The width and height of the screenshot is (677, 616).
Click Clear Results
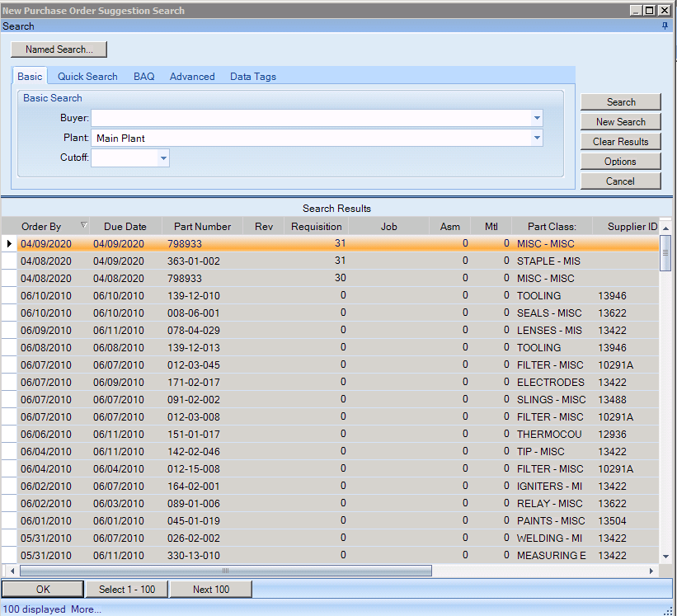coord(620,142)
